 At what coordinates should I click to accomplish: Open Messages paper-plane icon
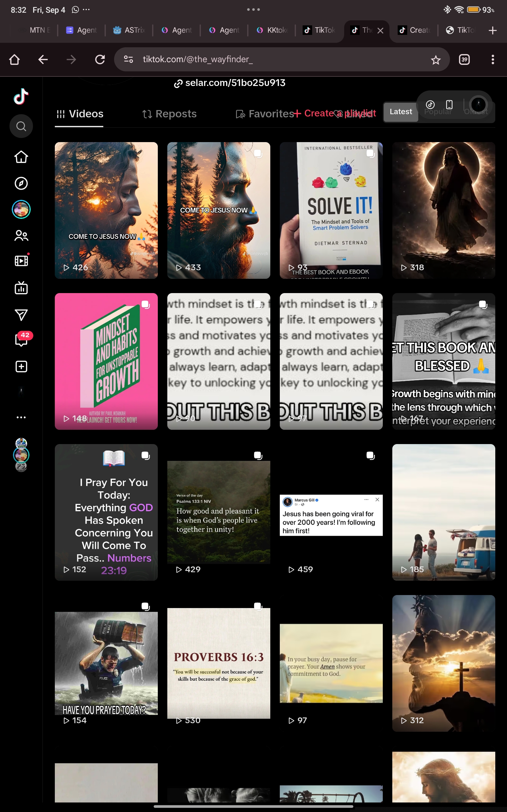pos(21,315)
